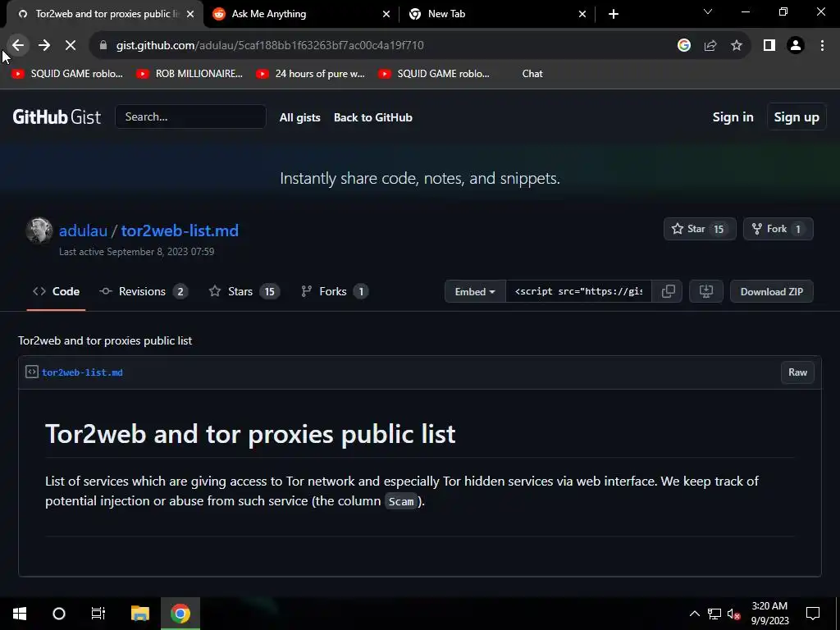The width and height of the screenshot is (840, 630).
Task: Open clock showing 3:20 AM
Action: coord(769,614)
